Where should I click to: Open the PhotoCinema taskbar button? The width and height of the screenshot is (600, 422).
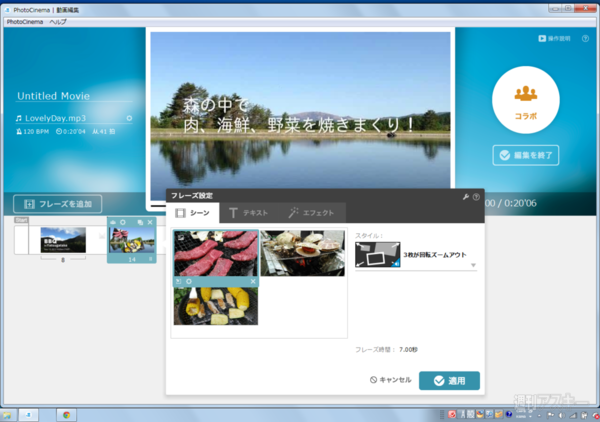click(x=28, y=415)
